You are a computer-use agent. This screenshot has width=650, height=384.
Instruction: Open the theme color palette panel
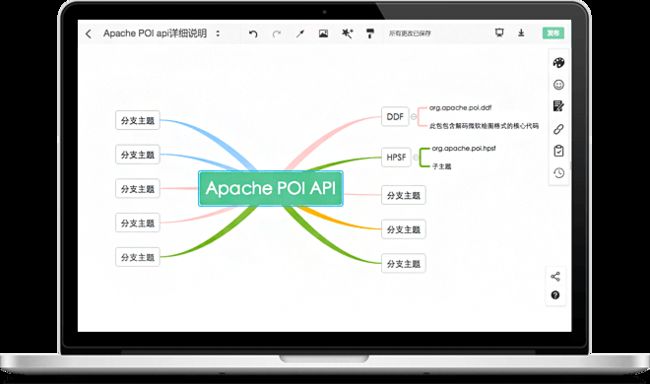click(x=559, y=63)
